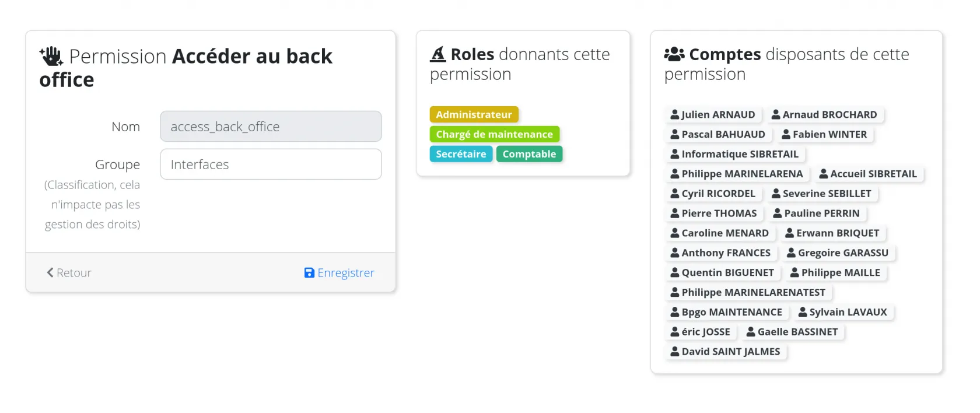Open the Fabien WINTER account
The height and width of the screenshot is (413, 980).
[829, 135]
